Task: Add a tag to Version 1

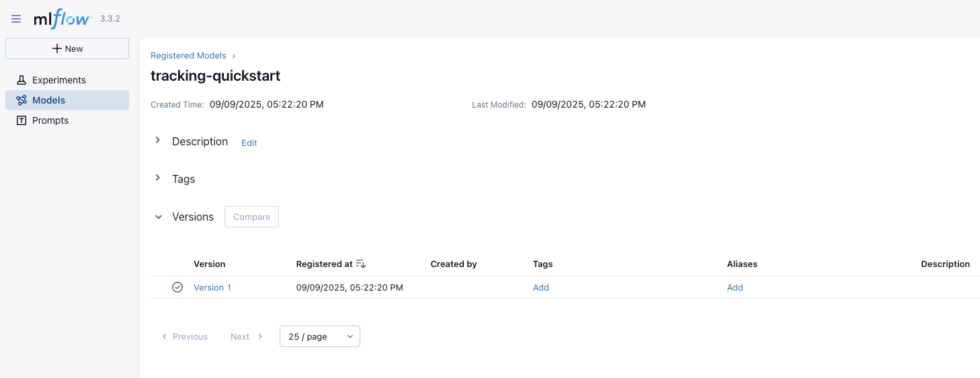Action: 541,287
